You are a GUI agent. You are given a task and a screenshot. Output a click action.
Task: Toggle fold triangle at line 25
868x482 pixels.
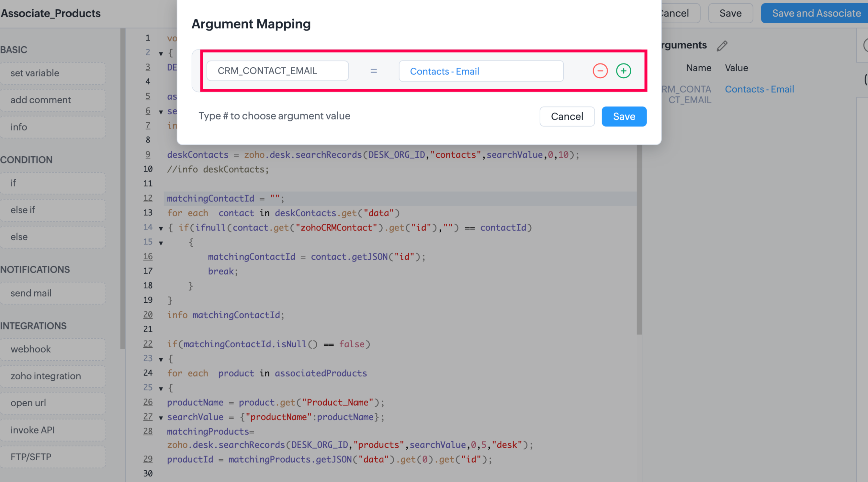[x=161, y=389]
